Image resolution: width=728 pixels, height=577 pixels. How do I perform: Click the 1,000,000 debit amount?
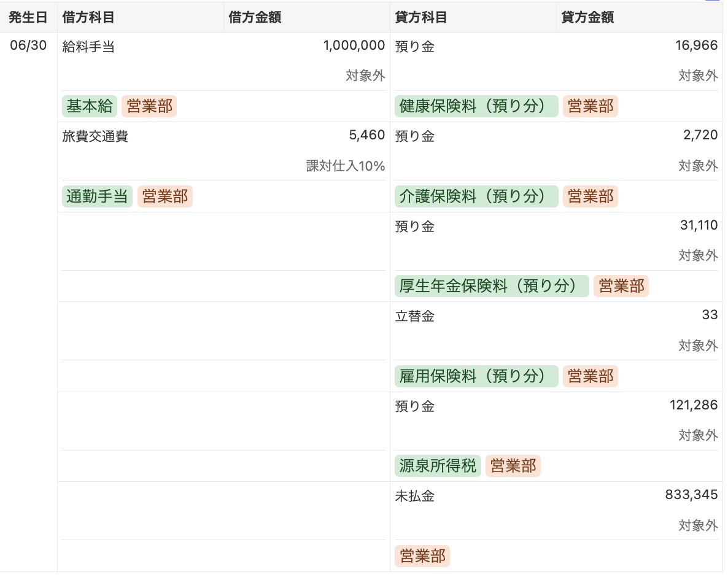coord(354,45)
